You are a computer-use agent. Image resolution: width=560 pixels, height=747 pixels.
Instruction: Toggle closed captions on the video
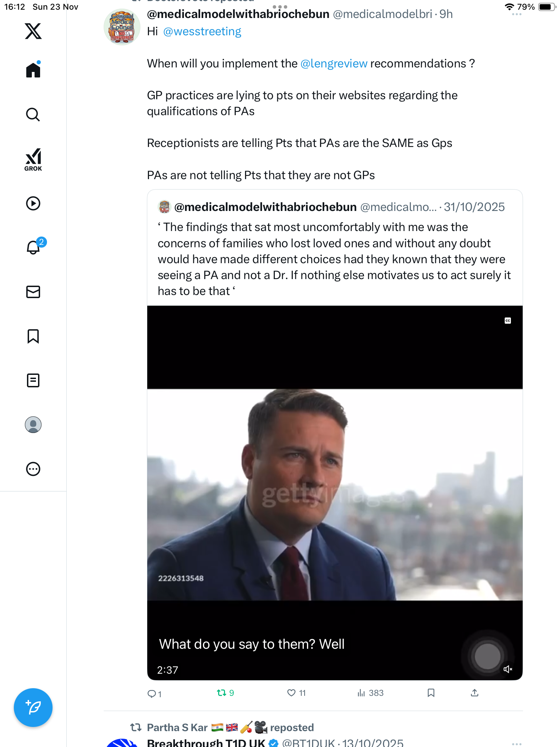pyautogui.click(x=507, y=321)
